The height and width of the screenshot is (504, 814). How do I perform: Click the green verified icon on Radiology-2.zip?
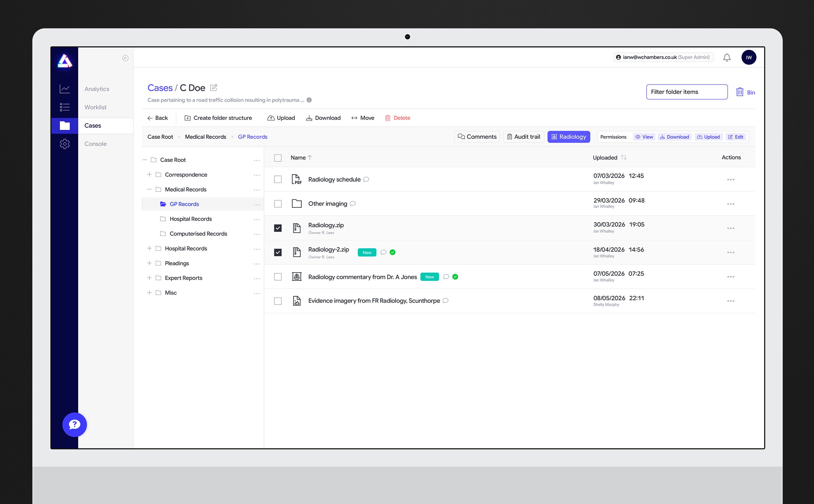coord(392,252)
